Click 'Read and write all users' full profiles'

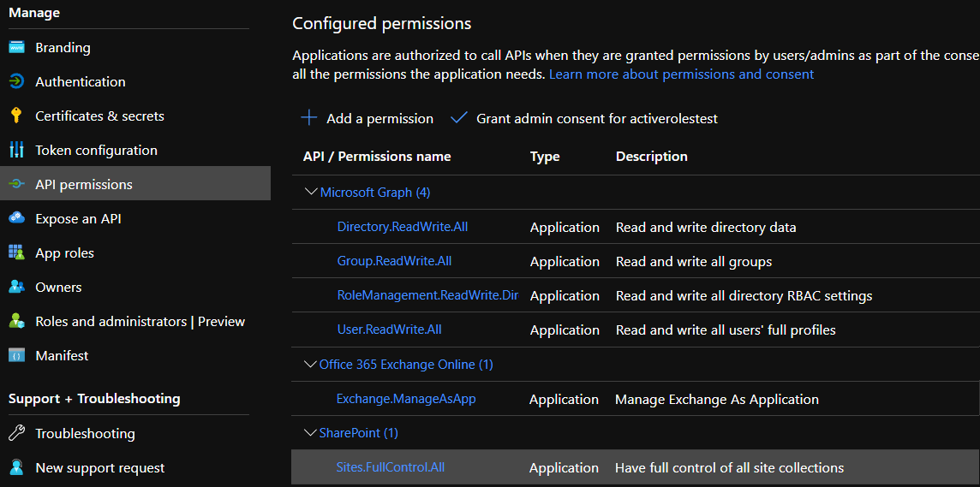pyautogui.click(x=726, y=330)
